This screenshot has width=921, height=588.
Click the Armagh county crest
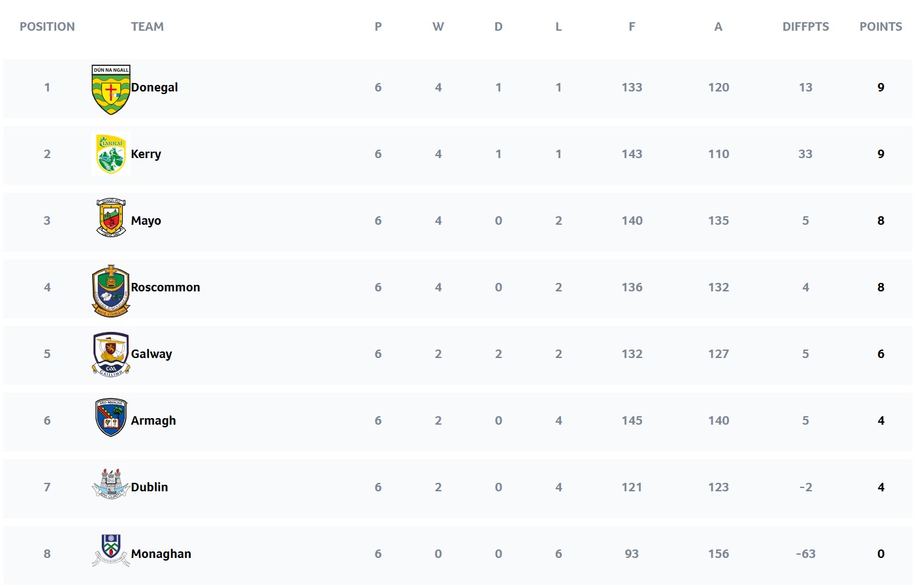coord(111,417)
